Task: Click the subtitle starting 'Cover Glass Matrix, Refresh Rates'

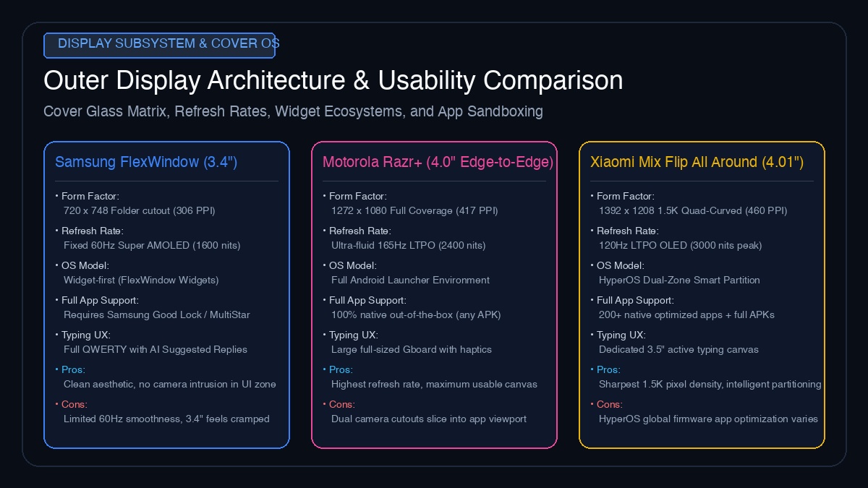Action: click(x=293, y=111)
